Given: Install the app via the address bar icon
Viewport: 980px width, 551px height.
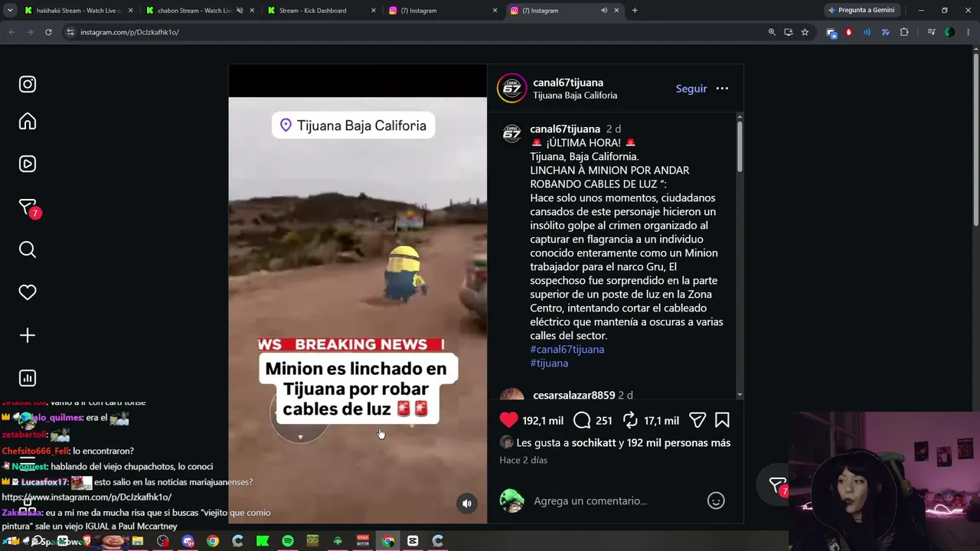Looking at the screenshot, I should click(x=789, y=32).
